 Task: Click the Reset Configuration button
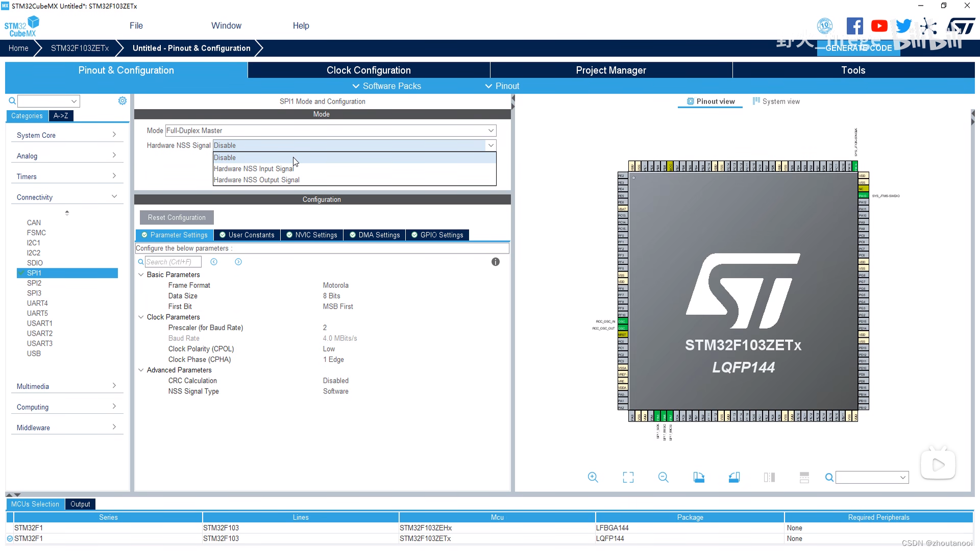tap(176, 217)
